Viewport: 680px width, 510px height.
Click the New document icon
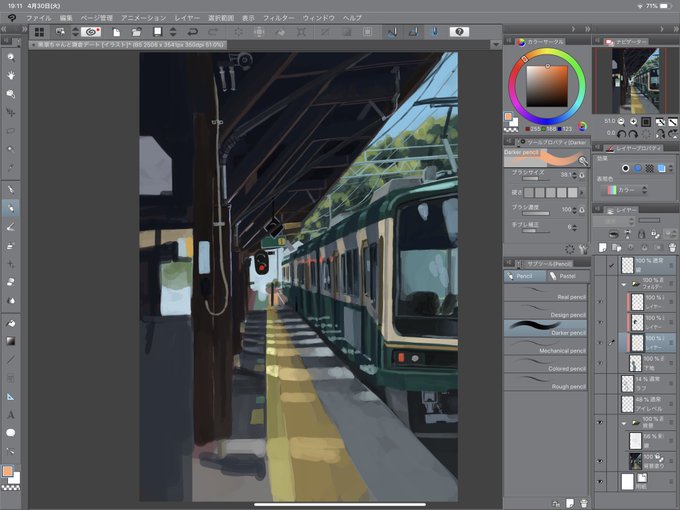(116, 32)
